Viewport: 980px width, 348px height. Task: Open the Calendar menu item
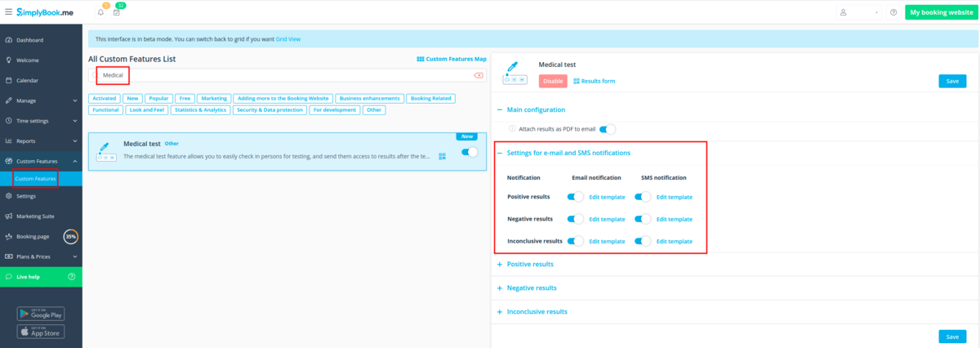coord(29,80)
